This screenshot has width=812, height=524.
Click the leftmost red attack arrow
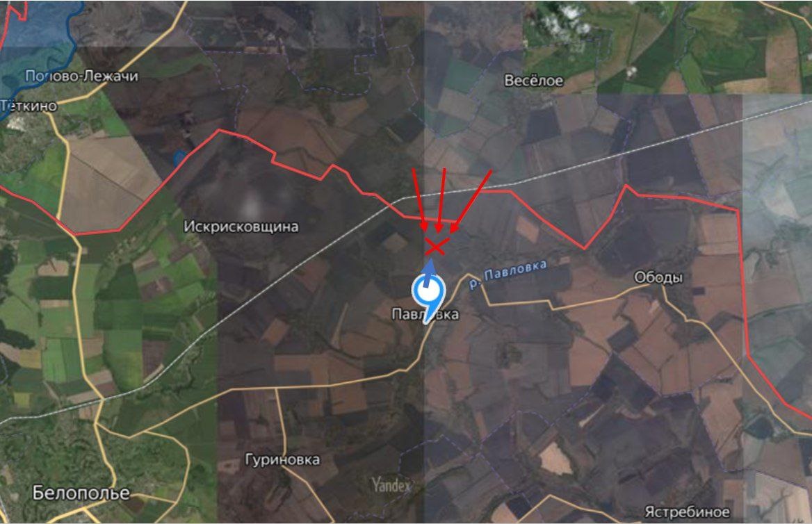[x=419, y=199]
